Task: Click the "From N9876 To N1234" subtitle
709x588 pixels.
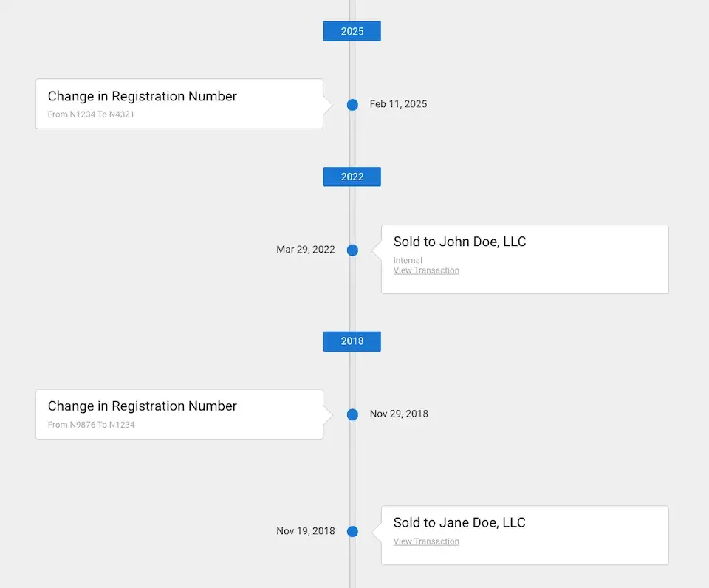Action: 91,425
